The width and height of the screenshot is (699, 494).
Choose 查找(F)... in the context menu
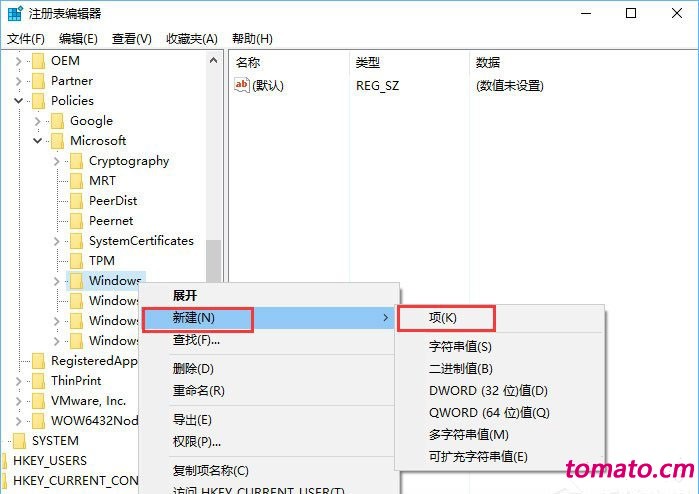[x=269, y=340]
